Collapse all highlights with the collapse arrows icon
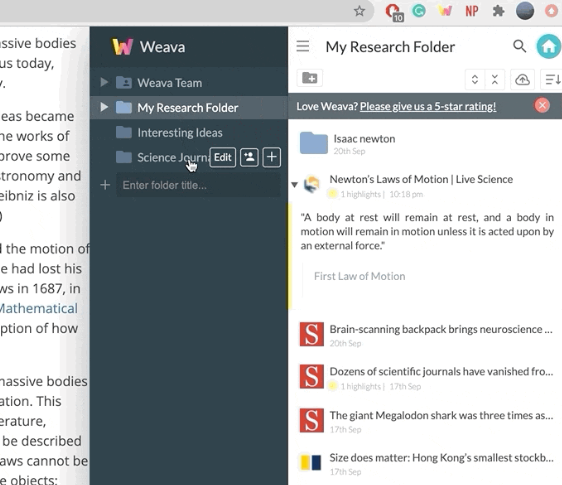 pyautogui.click(x=495, y=79)
